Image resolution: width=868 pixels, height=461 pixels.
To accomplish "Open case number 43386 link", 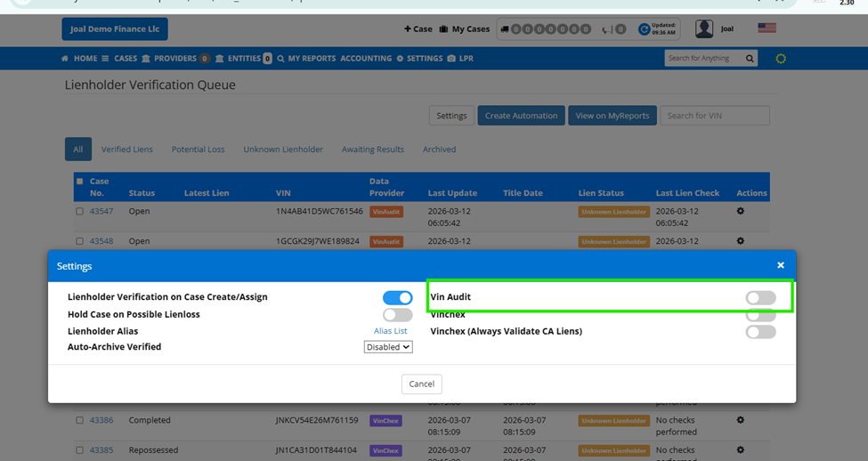I will pyautogui.click(x=101, y=420).
